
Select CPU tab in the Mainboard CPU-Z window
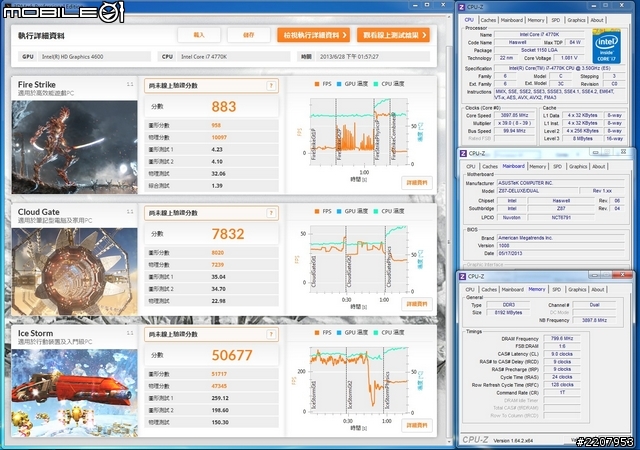(x=471, y=167)
